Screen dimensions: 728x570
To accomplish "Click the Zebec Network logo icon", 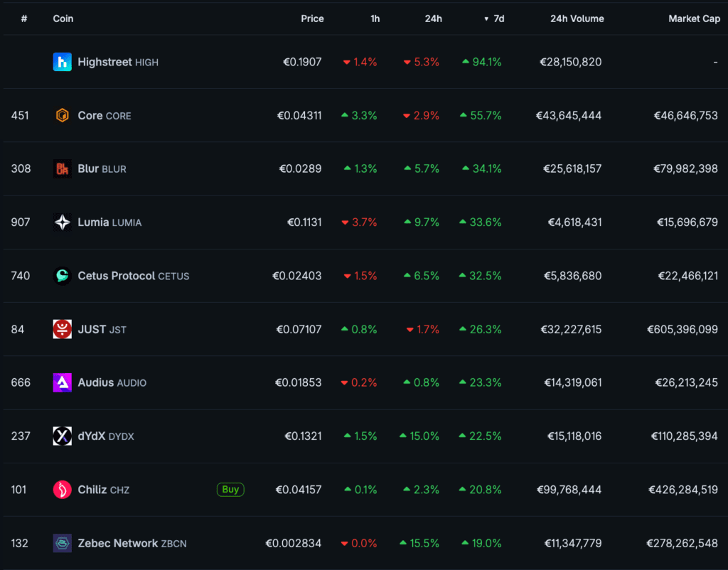I will [x=63, y=543].
